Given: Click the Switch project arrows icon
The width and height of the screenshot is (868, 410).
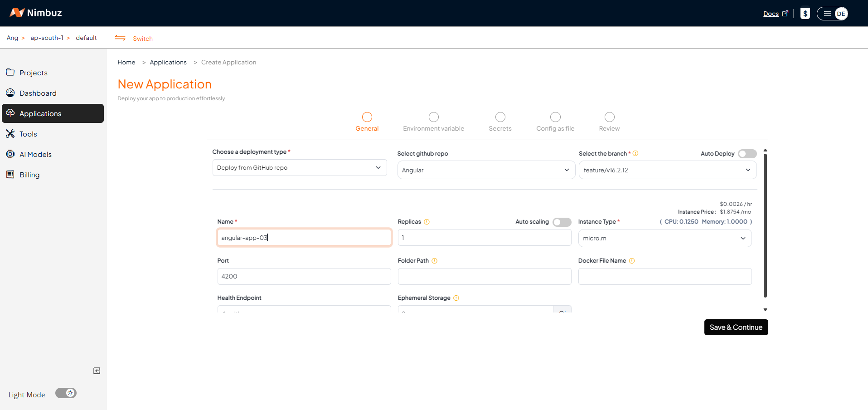Looking at the screenshot, I should point(120,38).
